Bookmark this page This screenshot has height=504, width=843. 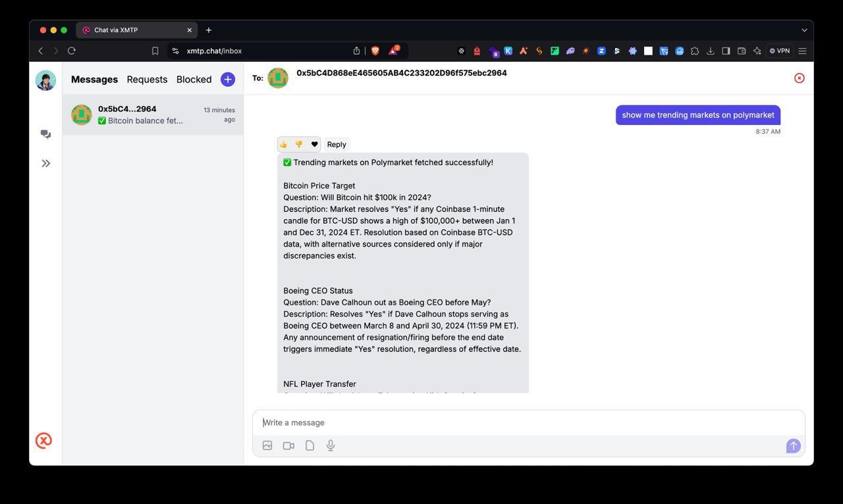[x=155, y=51]
